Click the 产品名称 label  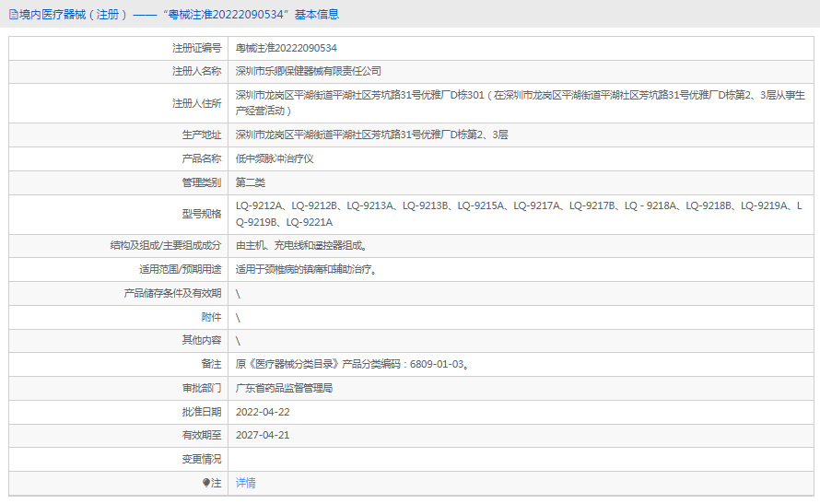tap(202, 158)
